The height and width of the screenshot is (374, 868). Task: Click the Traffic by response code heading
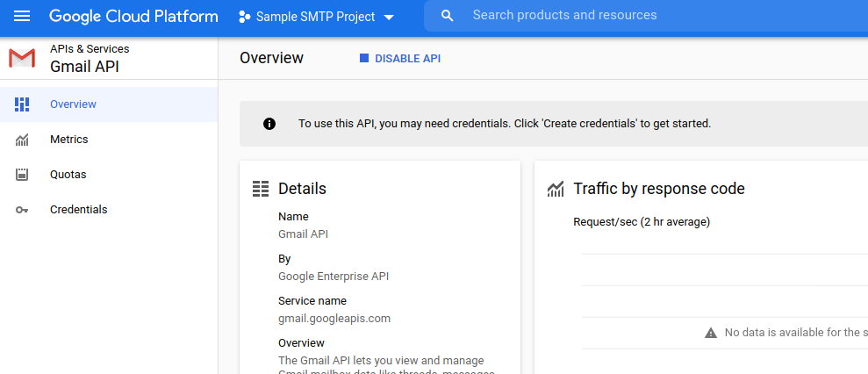pyautogui.click(x=659, y=189)
